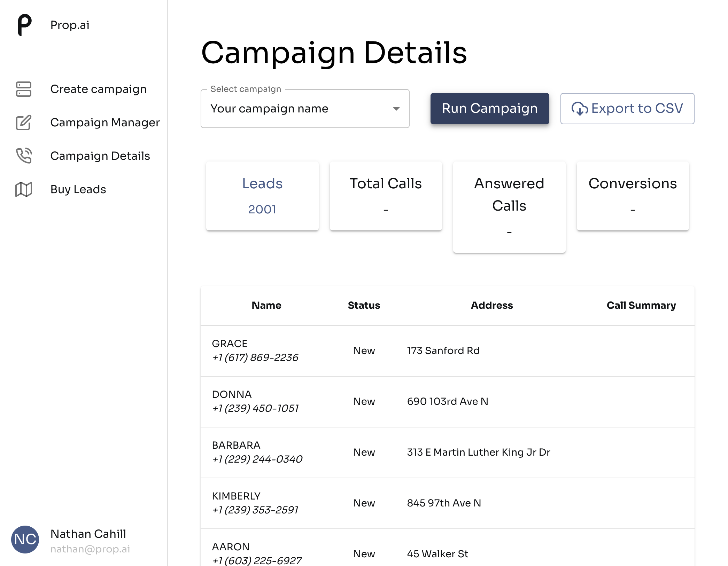Select the Total Calls stat card
Image resolution: width=728 pixels, height=566 pixels.
pos(386,196)
